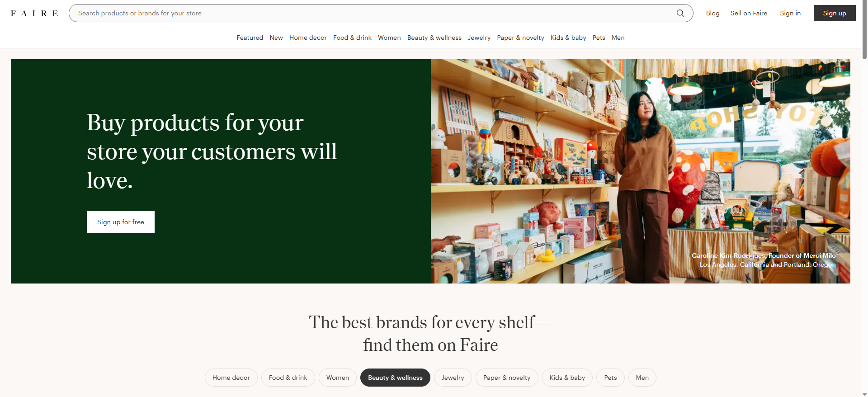Open the Featured menu item
The width and height of the screenshot is (868, 397).
point(250,38)
